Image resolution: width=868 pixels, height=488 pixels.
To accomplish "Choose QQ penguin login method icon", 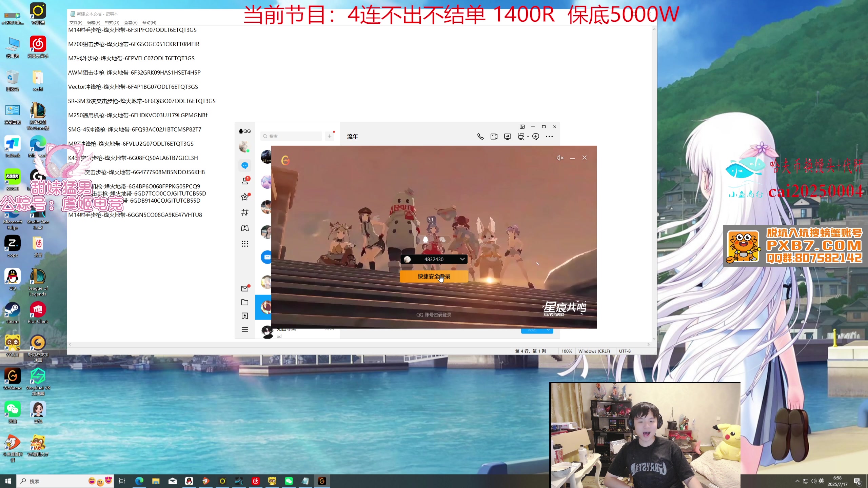I will [x=426, y=240].
